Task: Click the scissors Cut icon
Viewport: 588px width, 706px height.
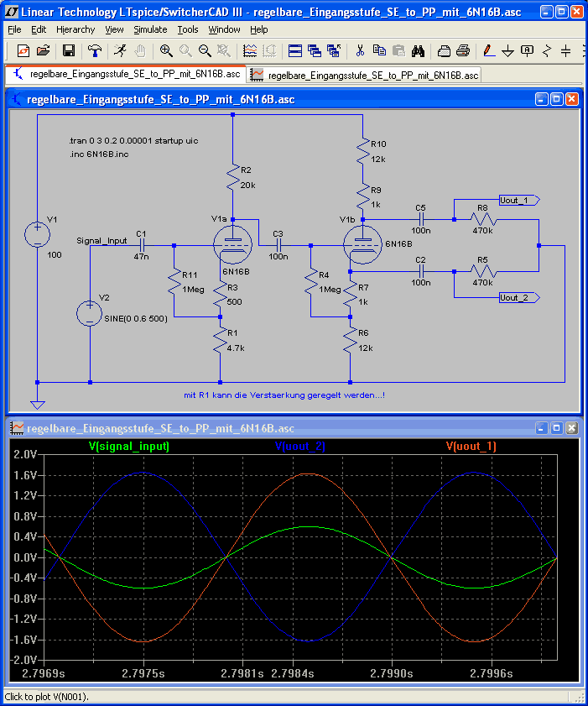Action: click(360, 50)
